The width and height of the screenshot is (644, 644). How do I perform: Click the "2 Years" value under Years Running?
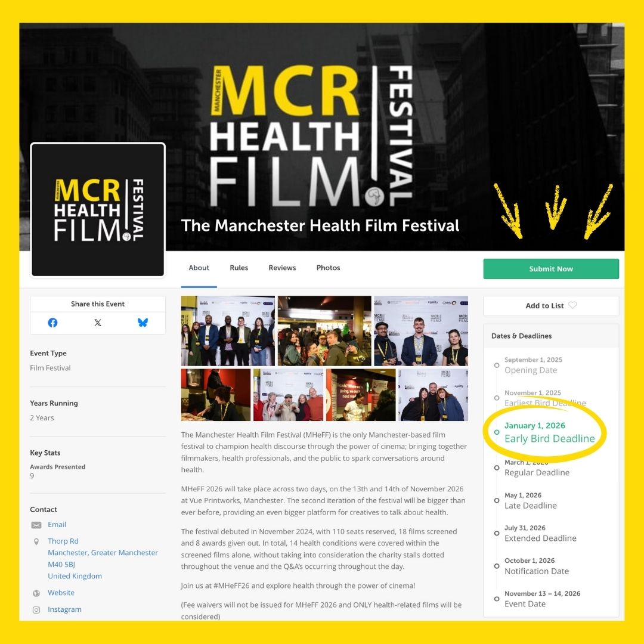coord(42,417)
